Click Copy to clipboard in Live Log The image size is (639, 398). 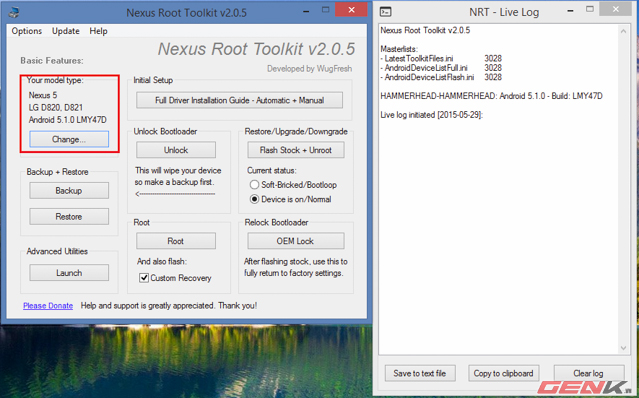coord(503,373)
